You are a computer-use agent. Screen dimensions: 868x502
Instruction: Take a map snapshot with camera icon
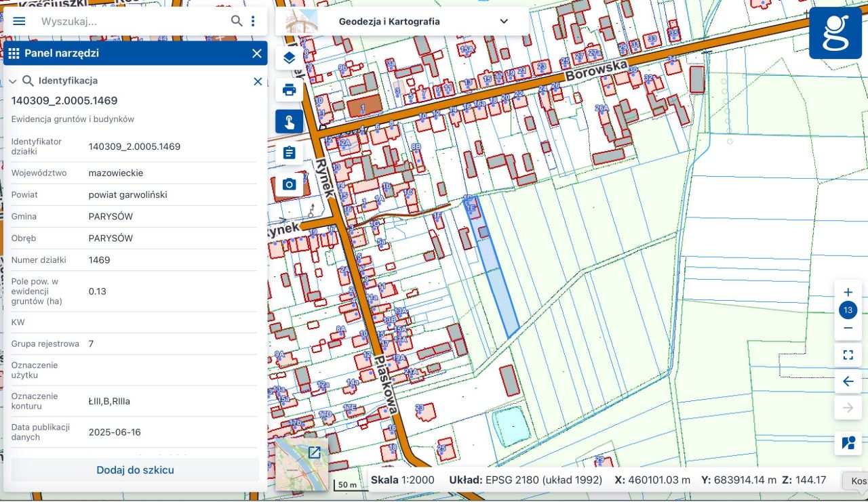coord(290,184)
